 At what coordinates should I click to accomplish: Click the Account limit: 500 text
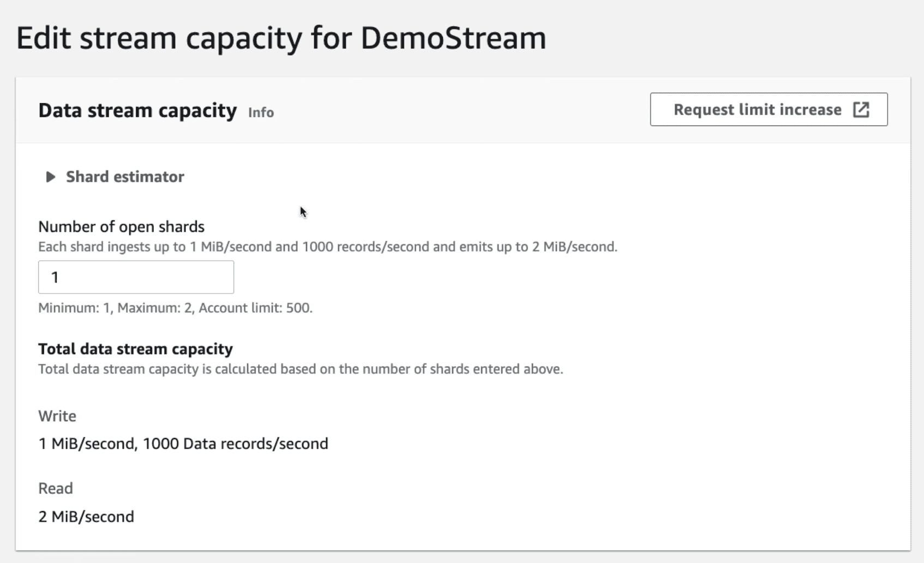[255, 308]
